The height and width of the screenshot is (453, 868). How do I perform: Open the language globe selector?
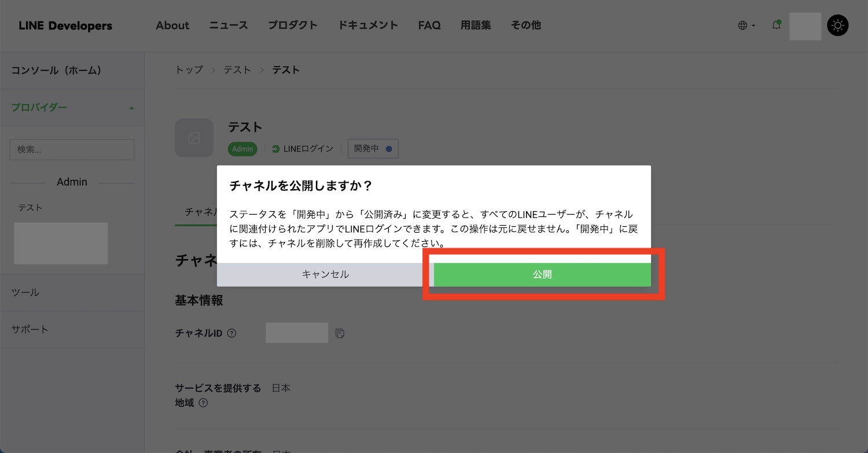coord(746,25)
